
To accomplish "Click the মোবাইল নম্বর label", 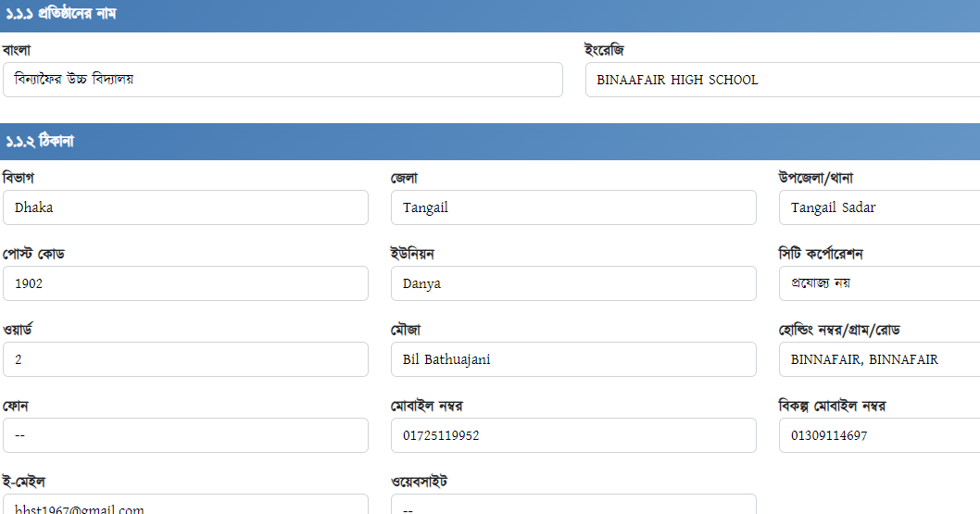I will pos(427,406).
